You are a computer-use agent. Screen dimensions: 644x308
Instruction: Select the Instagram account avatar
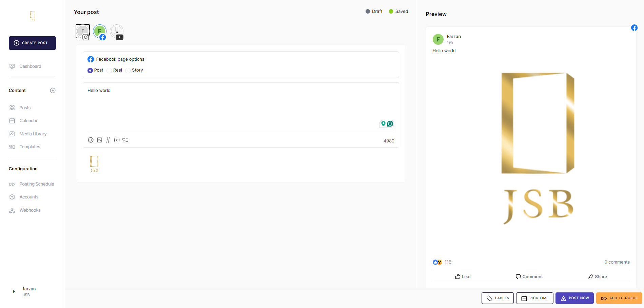coord(83,32)
